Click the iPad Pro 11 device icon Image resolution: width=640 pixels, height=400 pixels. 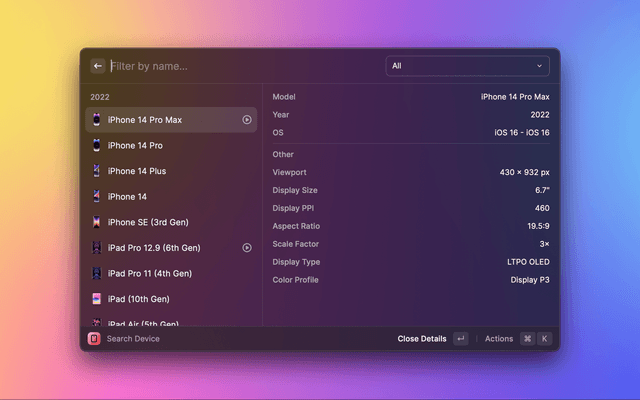[97, 273]
